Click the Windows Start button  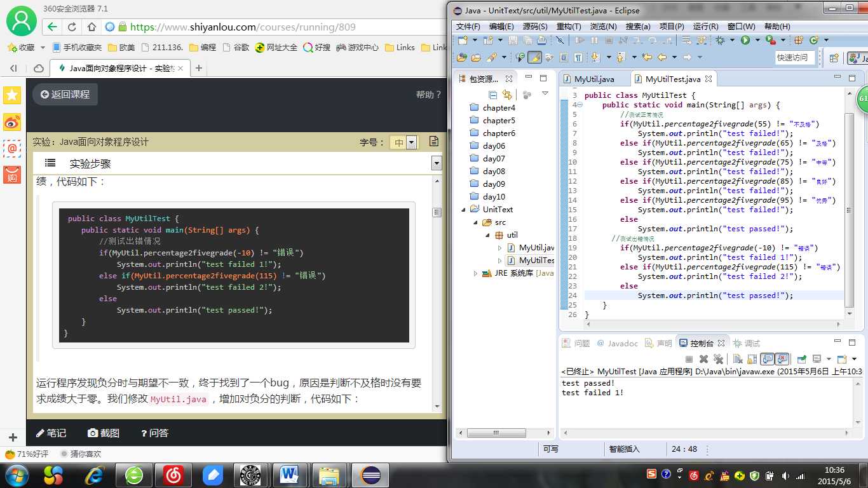pyautogui.click(x=16, y=475)
